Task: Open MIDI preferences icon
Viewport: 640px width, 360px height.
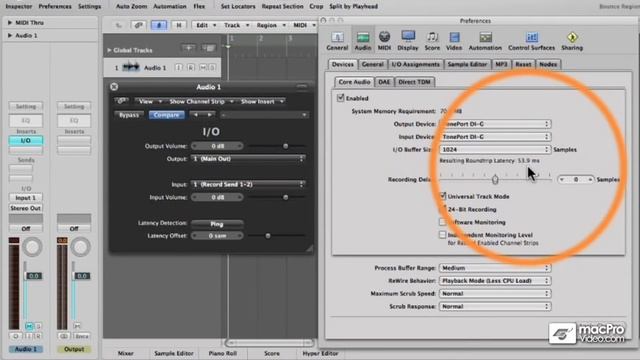Action: coord(384,41)
